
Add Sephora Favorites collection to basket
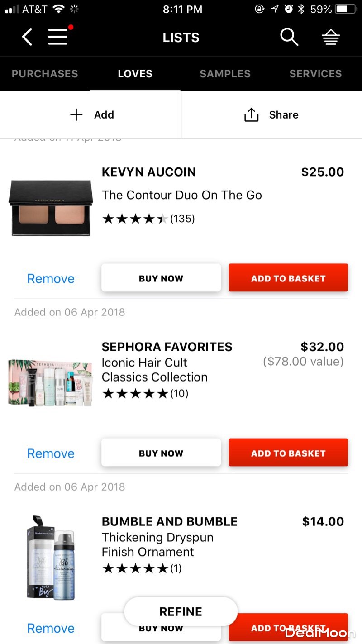(x=288, y=453)
